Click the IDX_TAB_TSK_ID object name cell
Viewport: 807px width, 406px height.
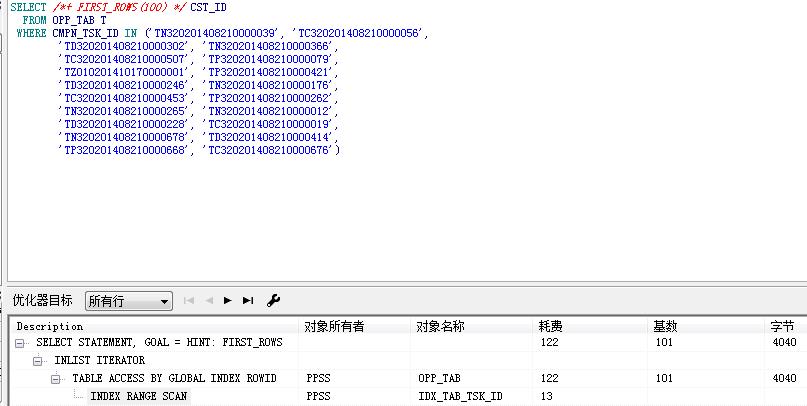[460, 396]
